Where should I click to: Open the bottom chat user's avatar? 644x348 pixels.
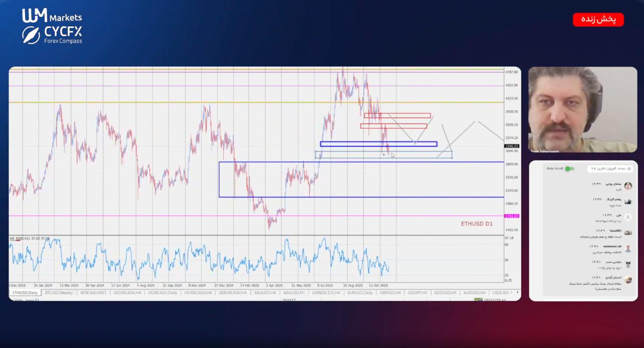(x=628, y=280)
